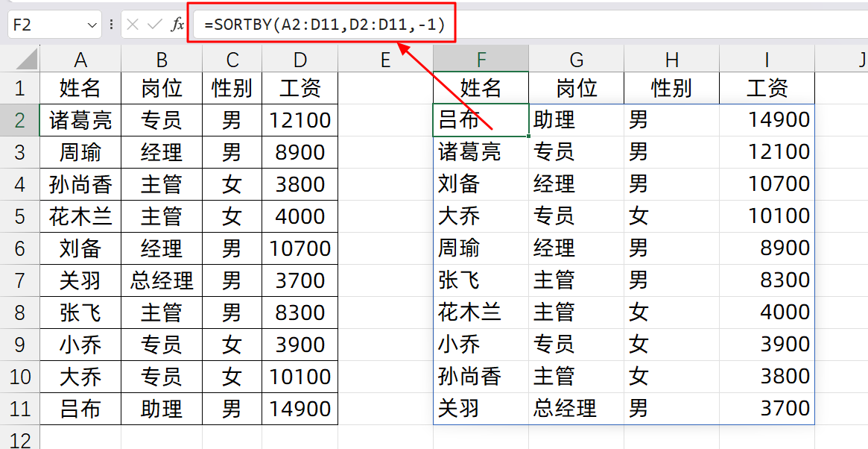
Task: Click cell H1 header 性别
Action: [671, 88]
